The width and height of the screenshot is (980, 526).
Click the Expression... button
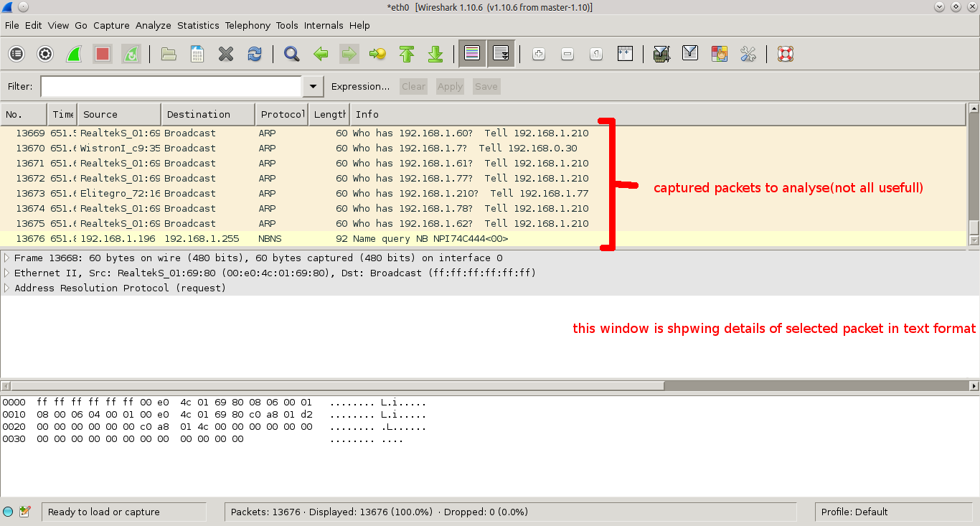360,86
